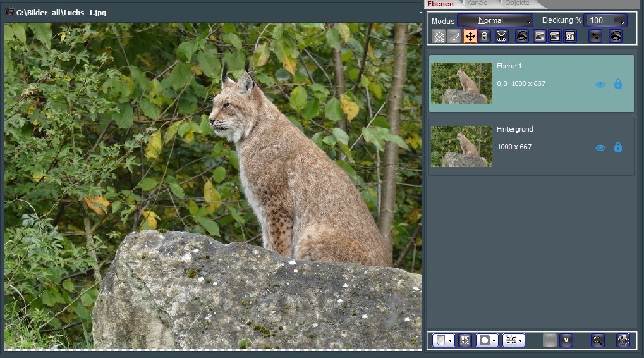Hide the Ebene 1 layer via eye icon

tap(600, 84)
